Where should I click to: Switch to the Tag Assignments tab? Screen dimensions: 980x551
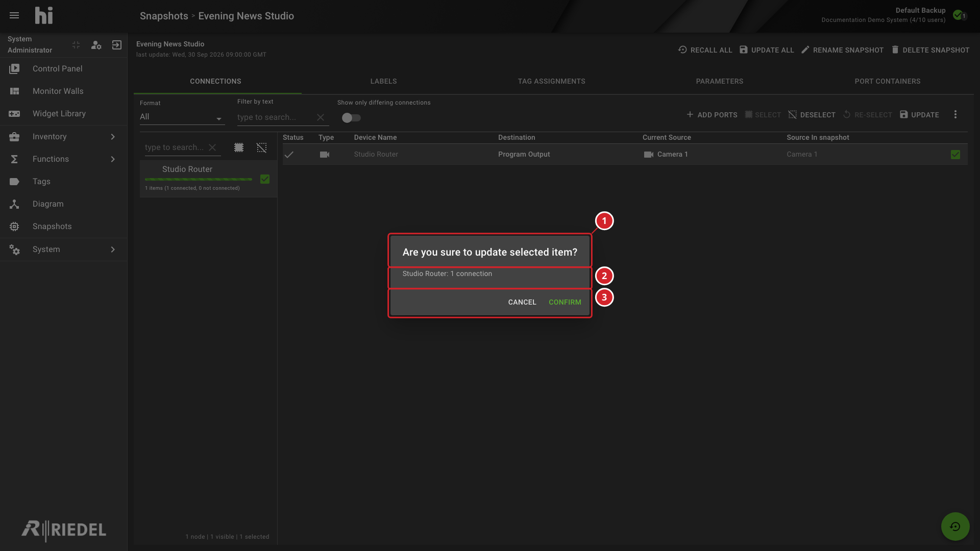click(x=551, y=81)
